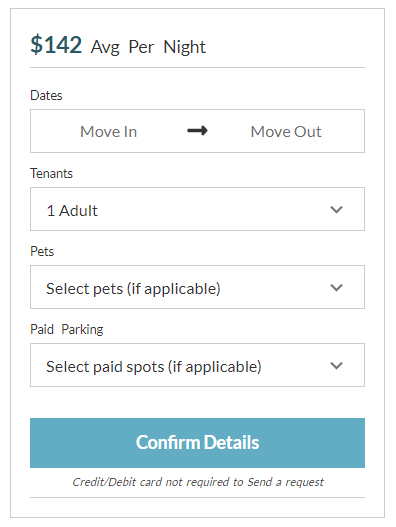Click the Confirm Details button

tap(197, 443)
